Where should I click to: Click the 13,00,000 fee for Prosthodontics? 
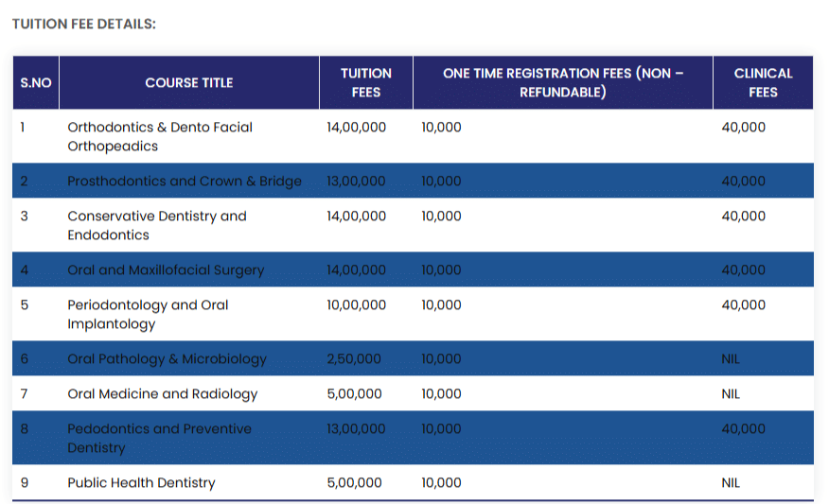point(357,182)
